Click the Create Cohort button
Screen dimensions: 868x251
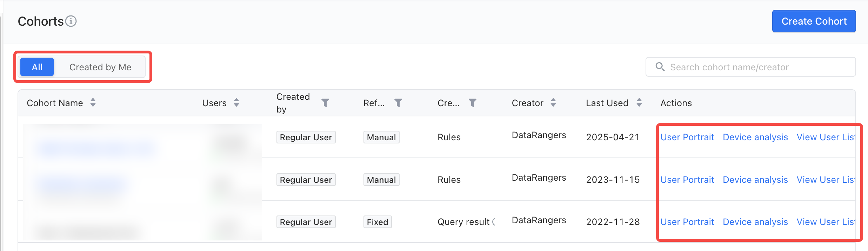tap(814, 21)
